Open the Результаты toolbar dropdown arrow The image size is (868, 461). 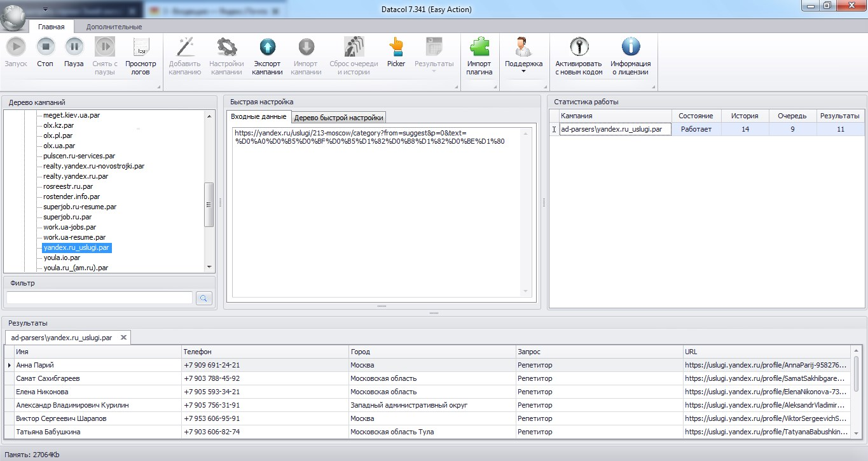pos(434,72)
